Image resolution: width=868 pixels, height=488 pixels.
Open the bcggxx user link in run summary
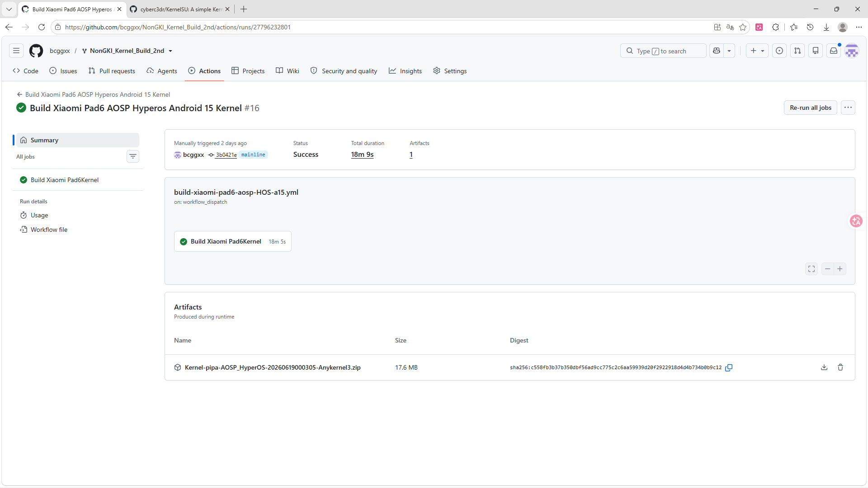[x=193, y=155]
